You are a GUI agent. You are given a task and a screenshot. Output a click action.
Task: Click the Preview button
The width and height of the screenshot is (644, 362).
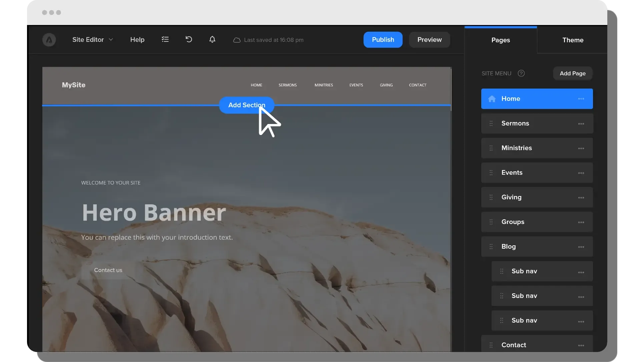[x=429, y=40]
